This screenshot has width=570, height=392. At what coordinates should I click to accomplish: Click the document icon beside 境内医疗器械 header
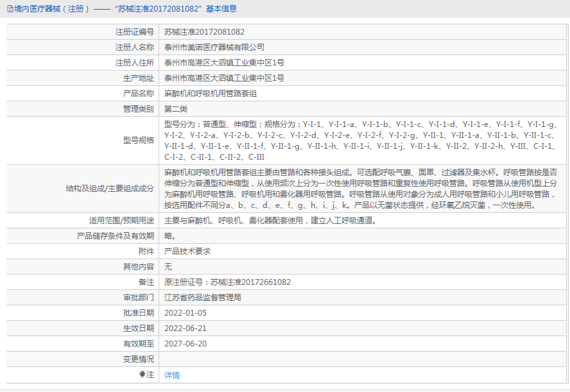(x=10, y=9)
